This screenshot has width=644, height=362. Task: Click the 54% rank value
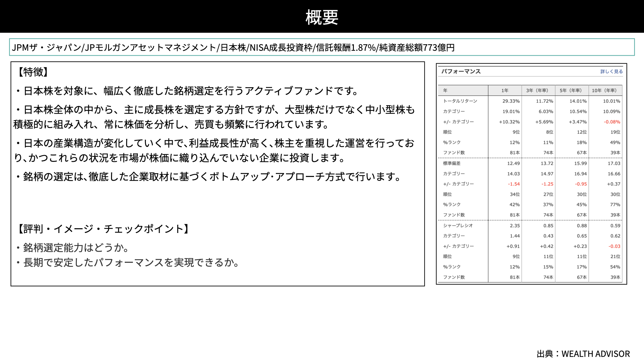(x=615, y=267)
